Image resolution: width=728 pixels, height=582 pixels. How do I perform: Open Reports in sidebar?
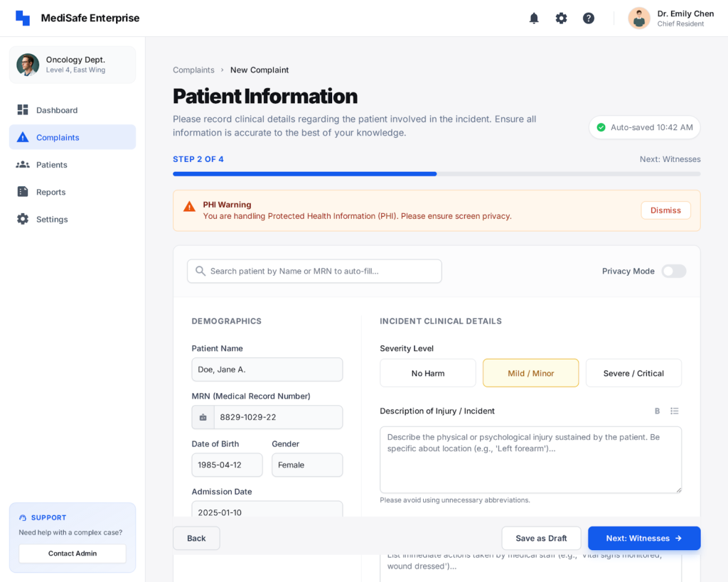(x=50, y=192)
